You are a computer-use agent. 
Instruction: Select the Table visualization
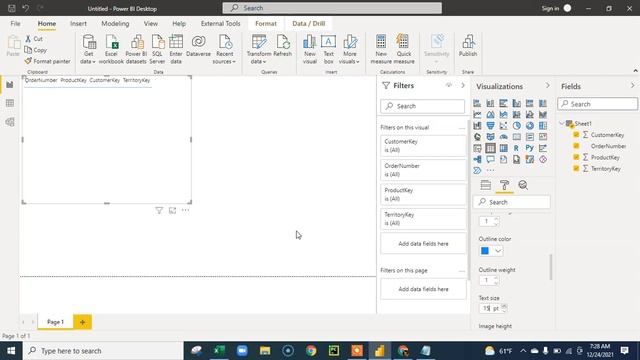point(490,148)
